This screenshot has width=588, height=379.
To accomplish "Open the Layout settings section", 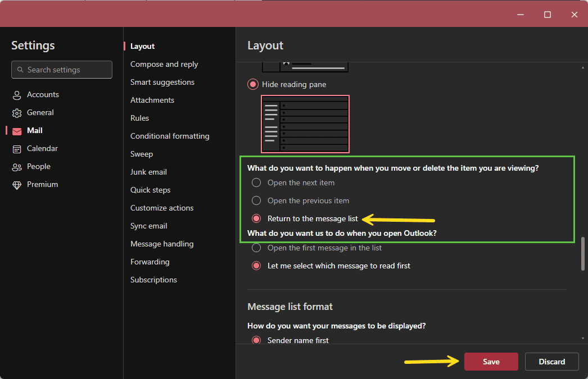I will pyautogui.click(x=142, y=46).
